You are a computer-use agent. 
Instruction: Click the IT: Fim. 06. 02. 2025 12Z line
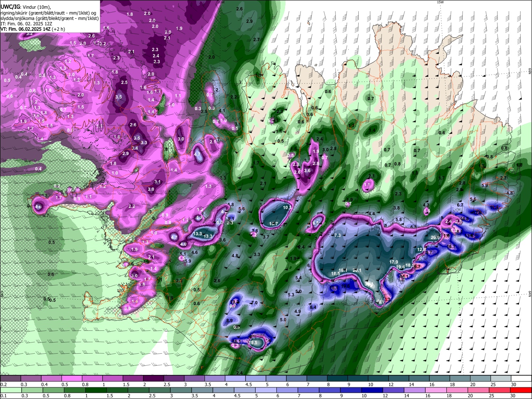[x=27, y=24]
